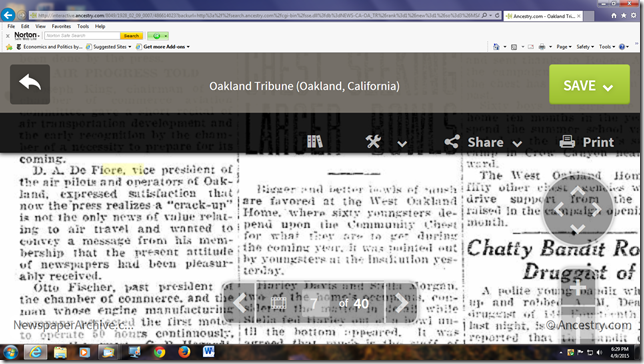Open the newspaper library browse icon
Screen dimensions: 644x364
coord(315,142)
